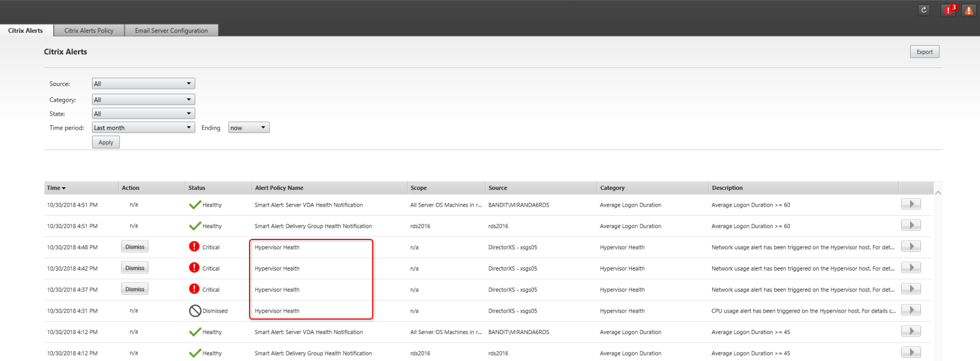Click the refresh icon in top bar
This screenshot has width=980, height=361.
tap(924, 10)
